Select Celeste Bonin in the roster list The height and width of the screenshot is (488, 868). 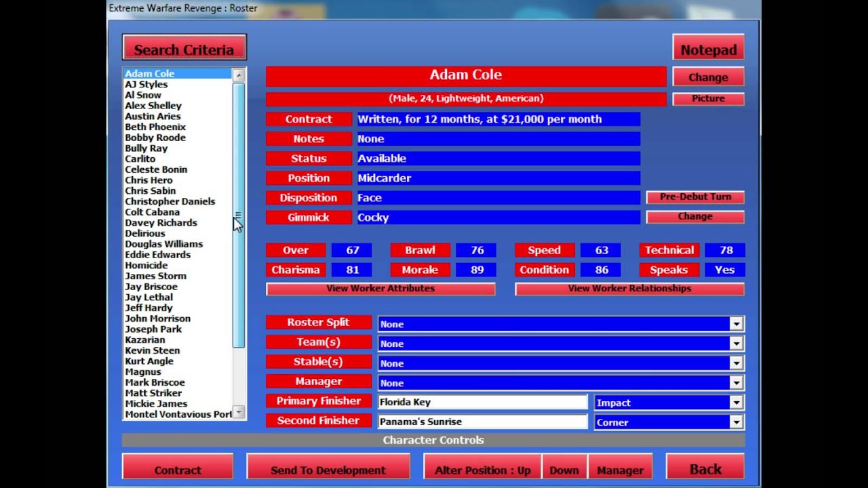point(156,169)
